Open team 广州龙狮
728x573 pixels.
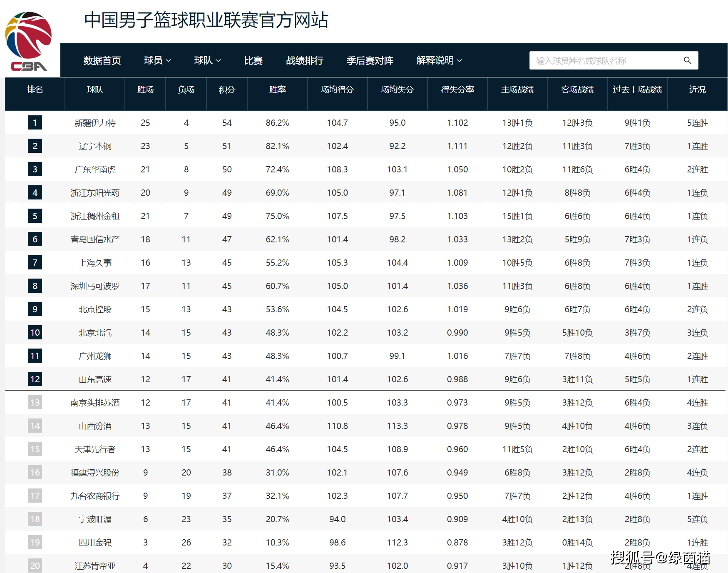tap(95, 356)
